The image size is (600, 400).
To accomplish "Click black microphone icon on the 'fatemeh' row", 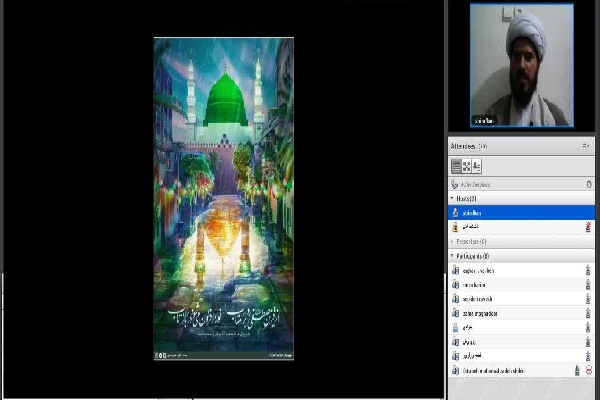I will [x=577, y=370].
